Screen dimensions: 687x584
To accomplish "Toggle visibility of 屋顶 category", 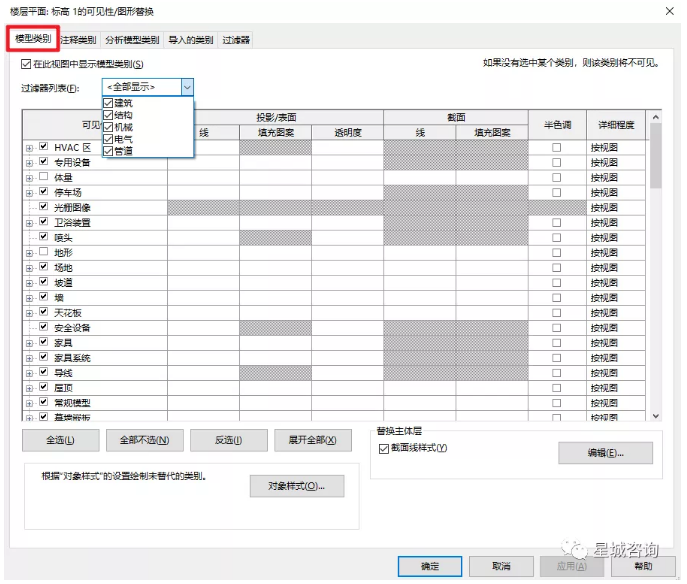I will coord(43,387).
